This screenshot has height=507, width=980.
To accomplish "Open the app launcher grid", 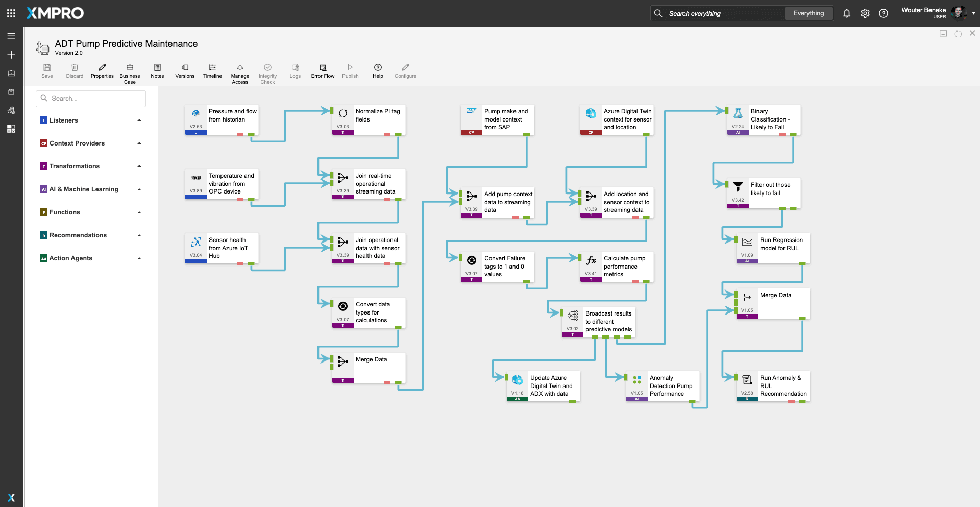I will 11,13.
